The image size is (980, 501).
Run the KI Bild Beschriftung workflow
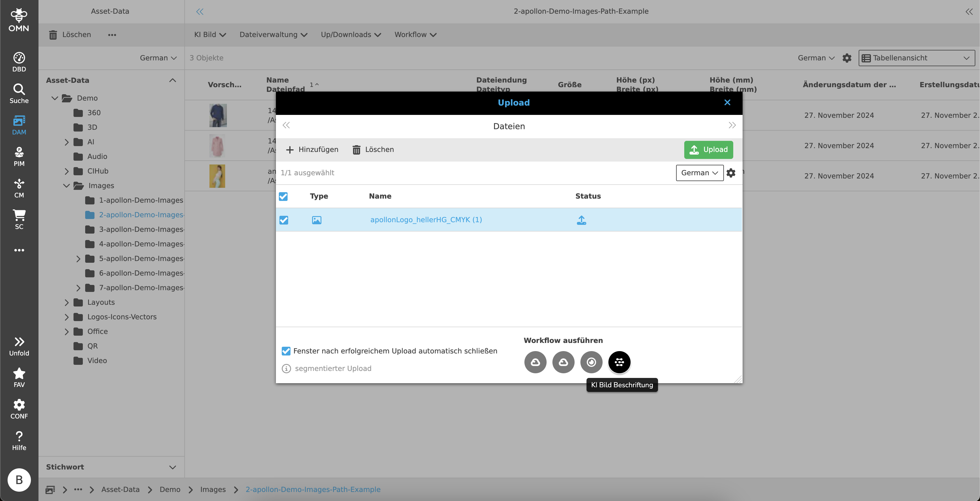619,362
